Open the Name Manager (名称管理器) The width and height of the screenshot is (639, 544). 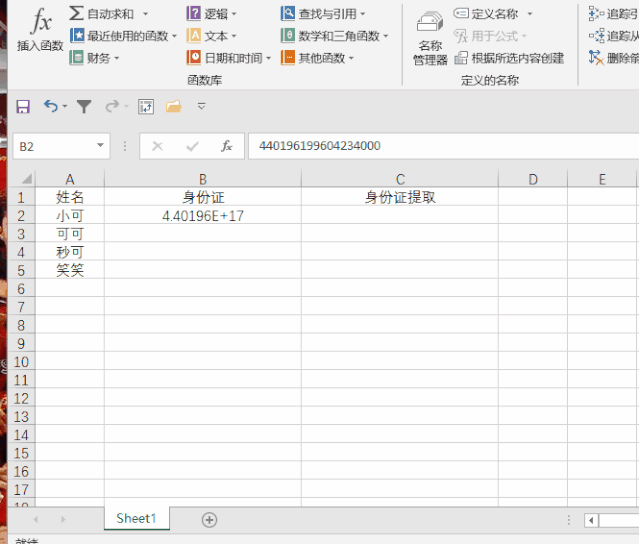click(430, 39)
